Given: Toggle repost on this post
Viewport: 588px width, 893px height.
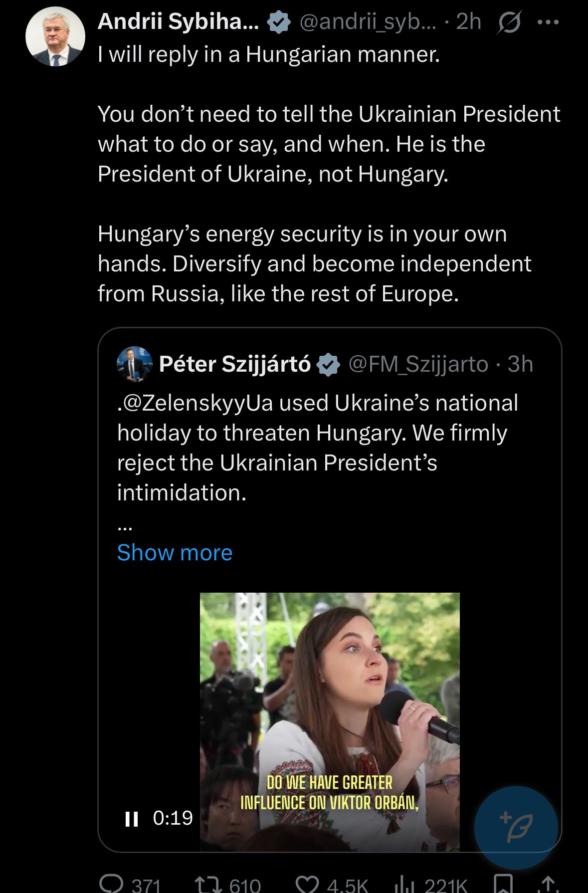Looking at the screenshot, I should pos(208,884).
